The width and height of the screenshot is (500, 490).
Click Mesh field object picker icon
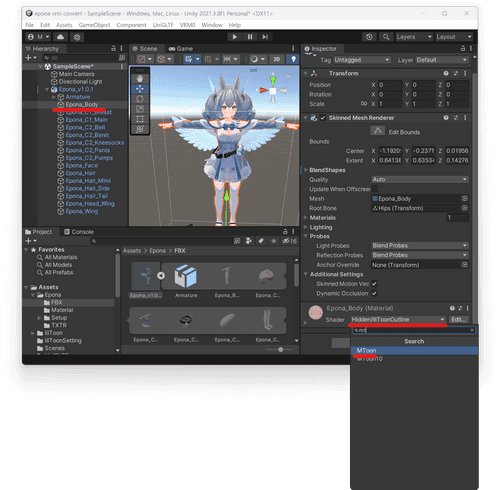(x=464, y=198)
